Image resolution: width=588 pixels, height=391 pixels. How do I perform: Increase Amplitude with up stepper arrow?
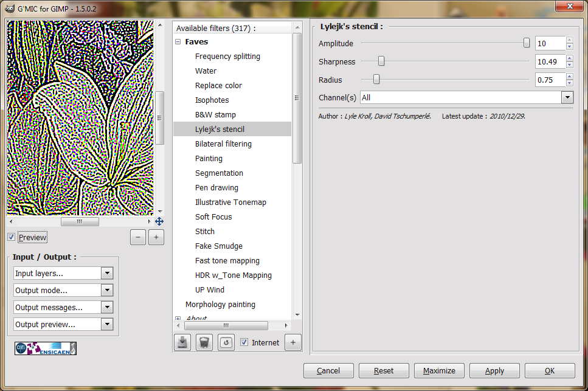[570, 40]
